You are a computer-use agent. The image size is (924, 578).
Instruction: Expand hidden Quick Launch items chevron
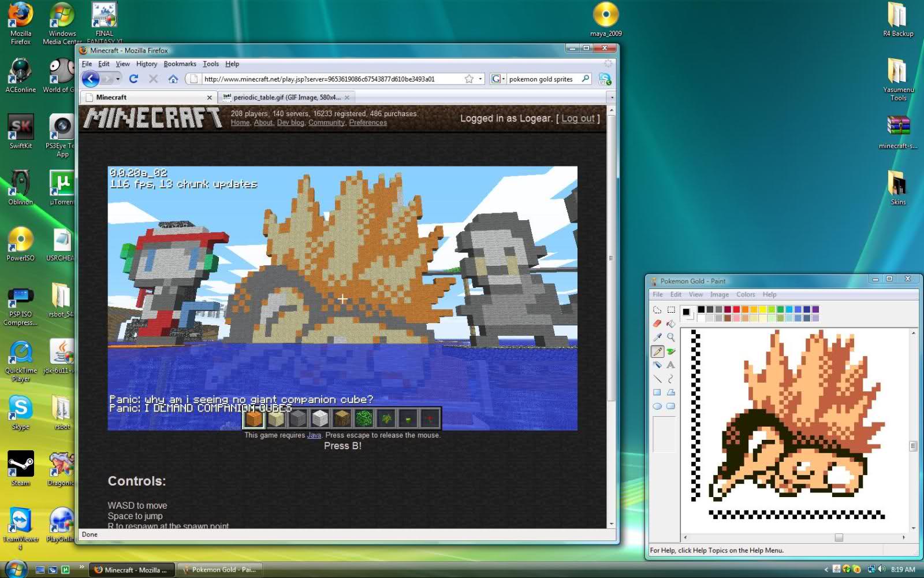click(81, 567)
